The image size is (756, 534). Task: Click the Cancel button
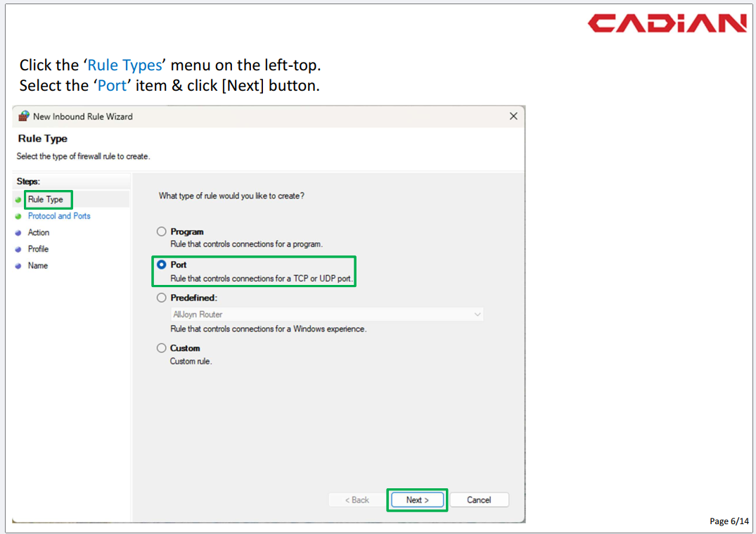(479, 500)
